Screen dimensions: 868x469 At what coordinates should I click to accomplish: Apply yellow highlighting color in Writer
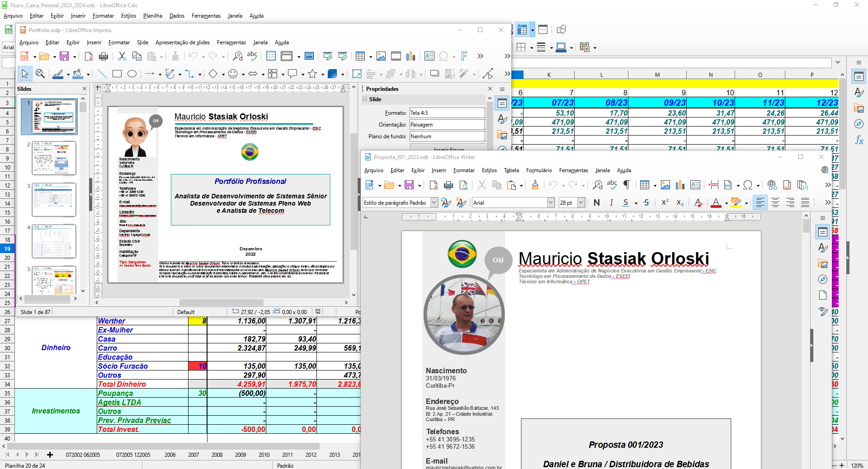tap(736, 203)
